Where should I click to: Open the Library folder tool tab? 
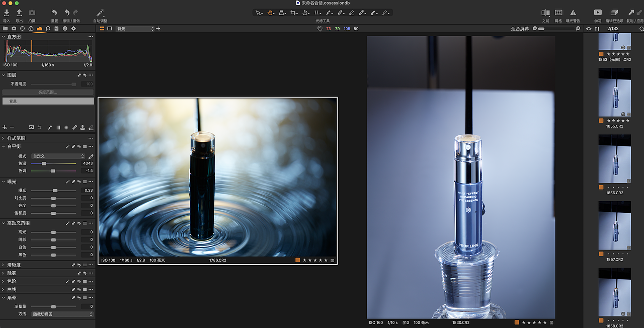[x=6, y=29]
